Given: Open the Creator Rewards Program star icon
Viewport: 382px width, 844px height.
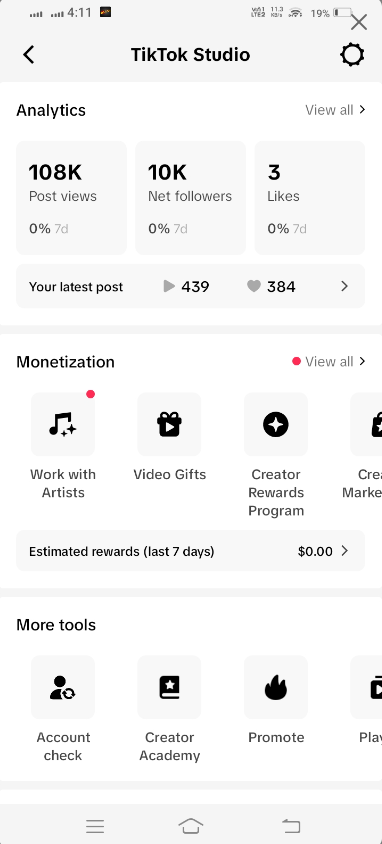Looking at the screenshot, I should click(x=276, y=424).
